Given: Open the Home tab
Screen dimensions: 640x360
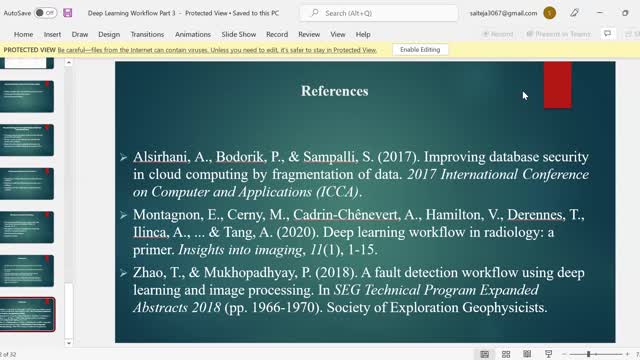Looking at the screenshot, I should [x=24, y=34].
